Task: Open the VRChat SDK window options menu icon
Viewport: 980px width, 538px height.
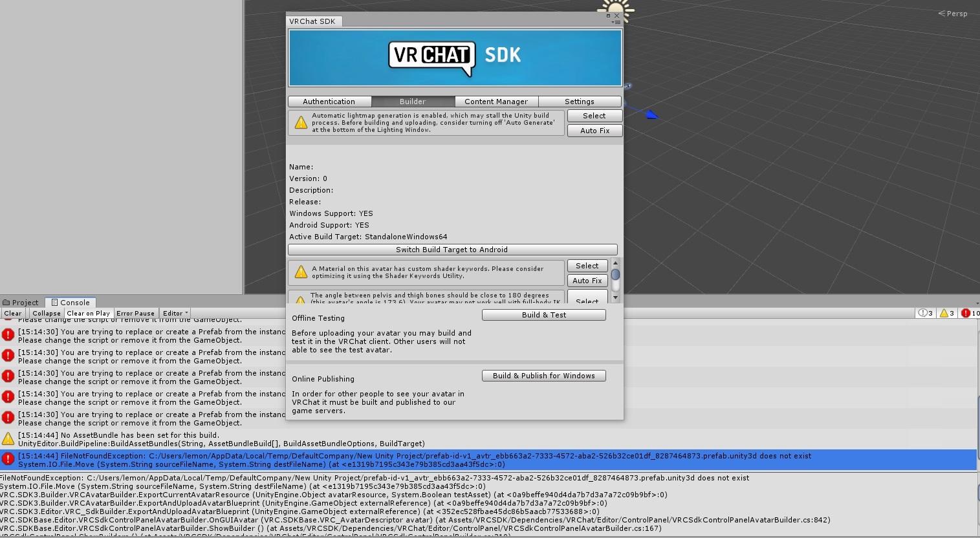Action: point(616,23)
